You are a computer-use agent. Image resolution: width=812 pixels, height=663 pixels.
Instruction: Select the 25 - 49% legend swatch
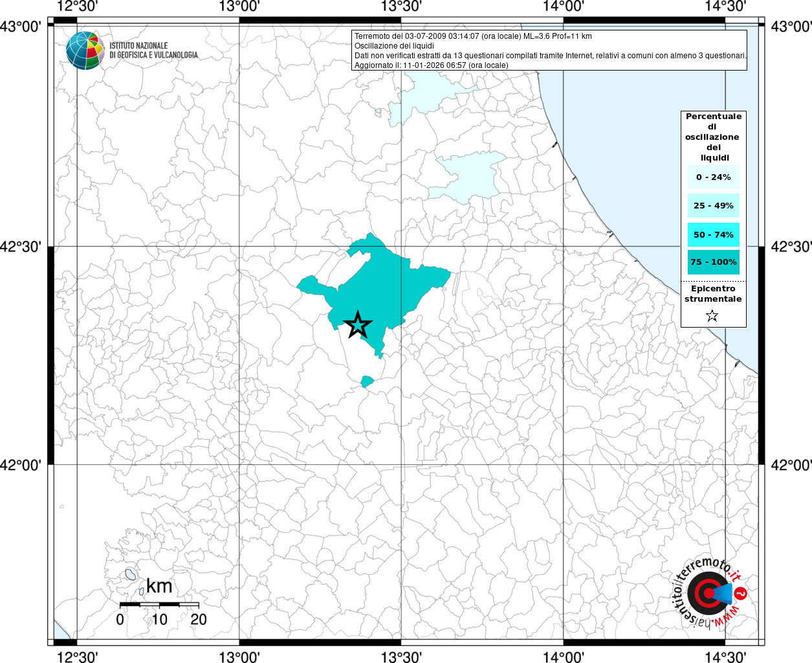click(714, 206)
